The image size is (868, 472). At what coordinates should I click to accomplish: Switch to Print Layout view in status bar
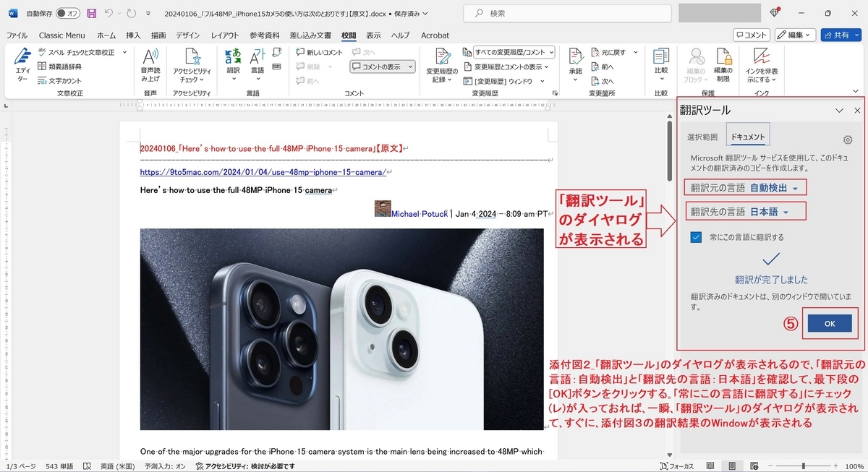tap(733, 466)
